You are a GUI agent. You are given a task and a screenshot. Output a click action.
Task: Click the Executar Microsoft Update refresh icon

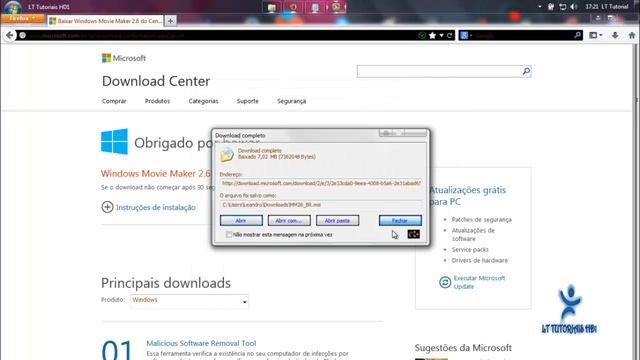[x=445, y=282]
